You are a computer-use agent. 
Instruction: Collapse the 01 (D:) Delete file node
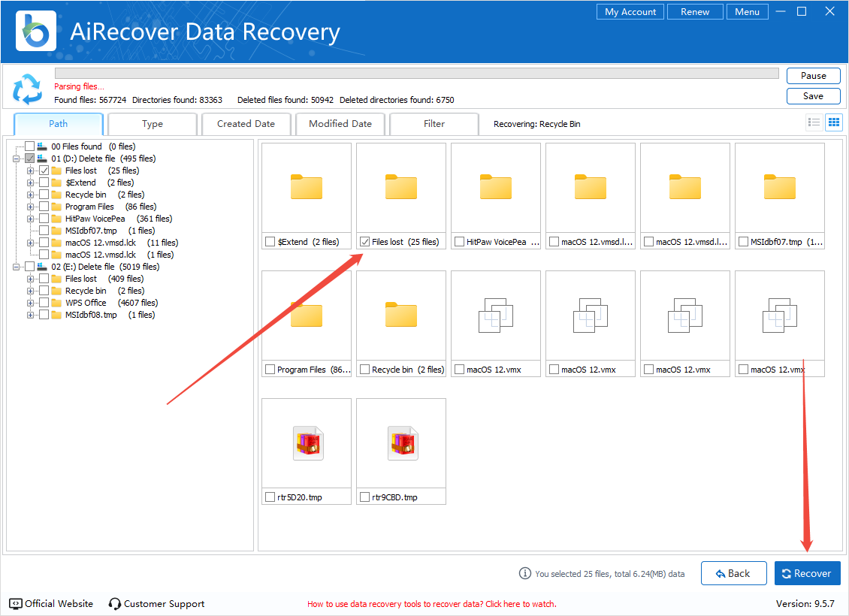pos(17,159)
